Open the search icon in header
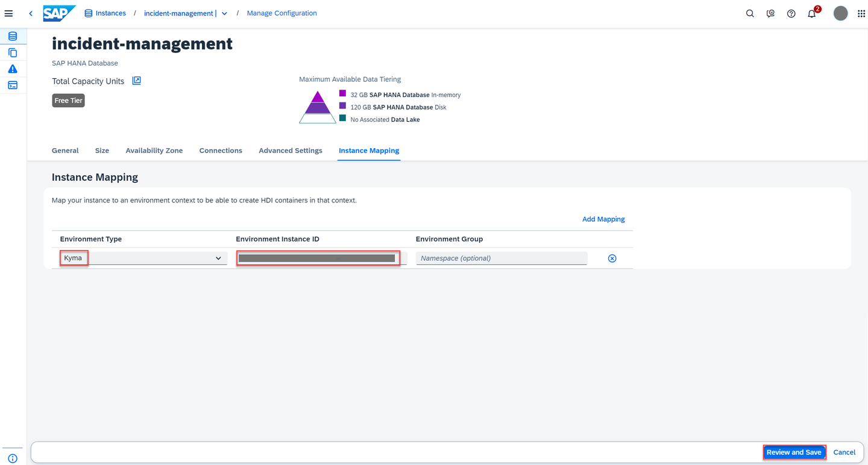The image size is (868, 465). coord(750,13)
